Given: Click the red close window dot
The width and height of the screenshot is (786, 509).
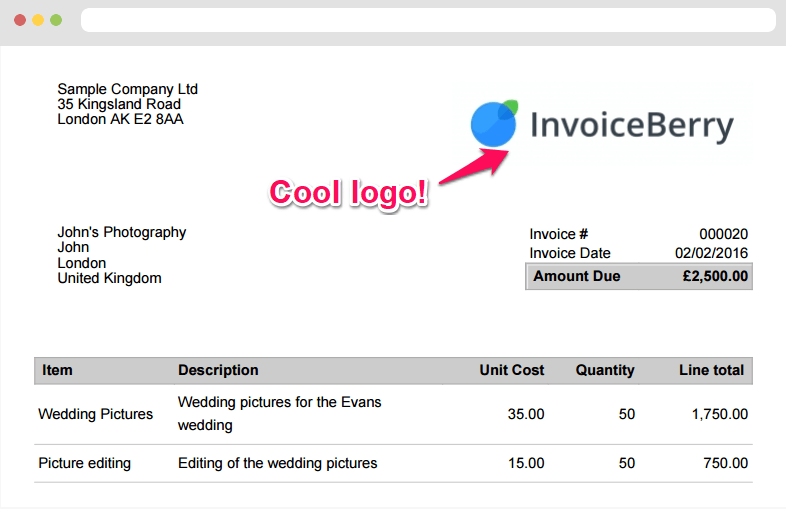Looking at the screenshot, I should [20, 20].
